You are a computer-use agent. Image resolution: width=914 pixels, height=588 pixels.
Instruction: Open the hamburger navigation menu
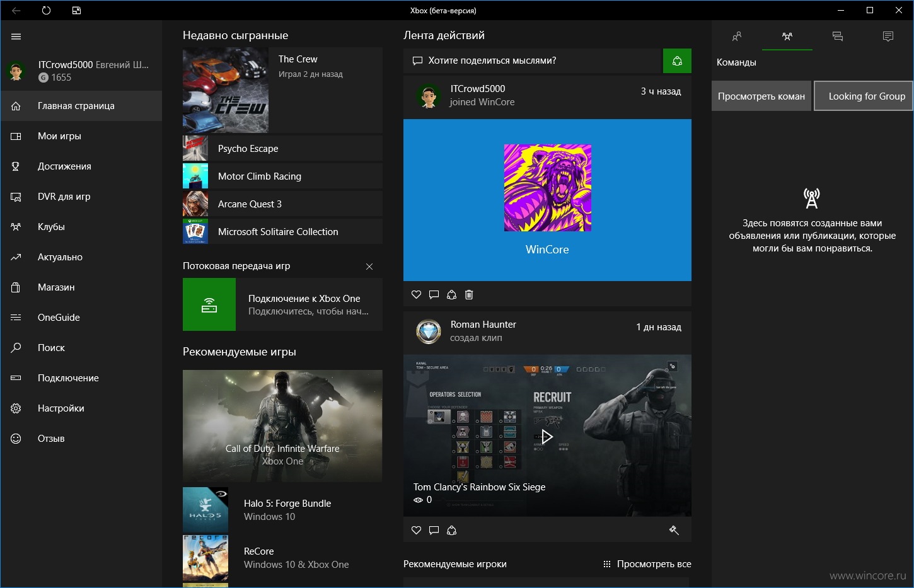pos(16,37)
